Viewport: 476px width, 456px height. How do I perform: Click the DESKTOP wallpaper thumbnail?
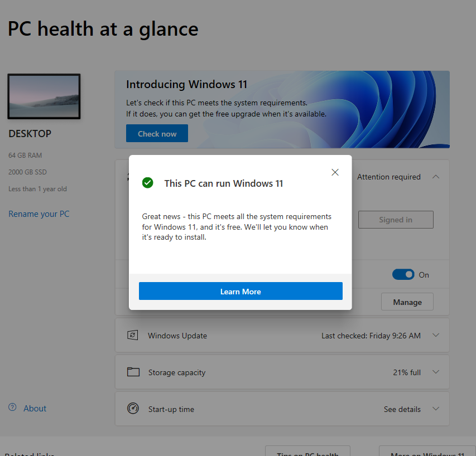tap(44, 96)
